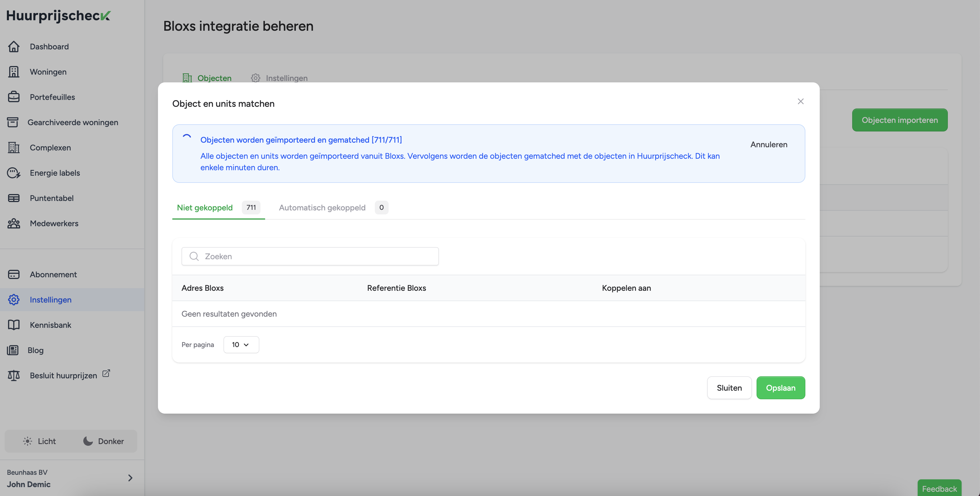Click the Portefeuilles briefcase icon
The image size is (980, 496).
click(14, 97)
